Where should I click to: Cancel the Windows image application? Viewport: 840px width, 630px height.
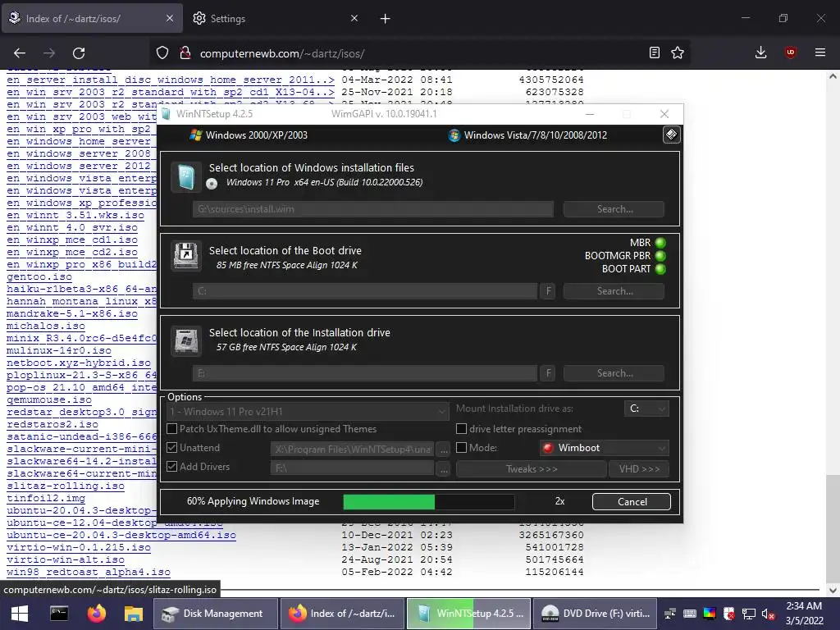pos(632,502)
